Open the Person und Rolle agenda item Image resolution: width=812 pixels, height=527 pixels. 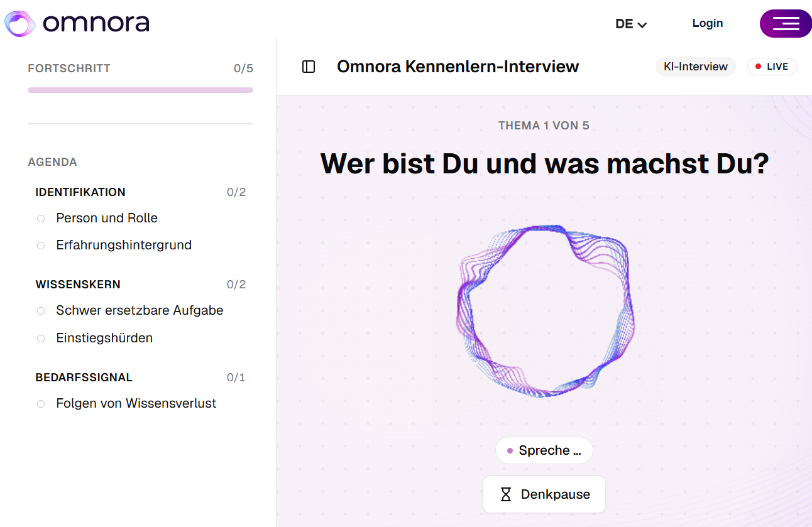107,218
